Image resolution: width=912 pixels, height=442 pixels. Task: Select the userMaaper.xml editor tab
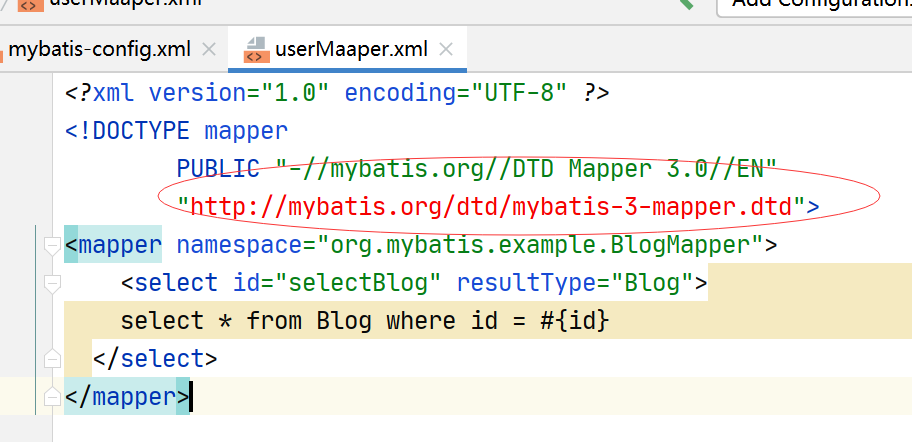click(347, 49)
